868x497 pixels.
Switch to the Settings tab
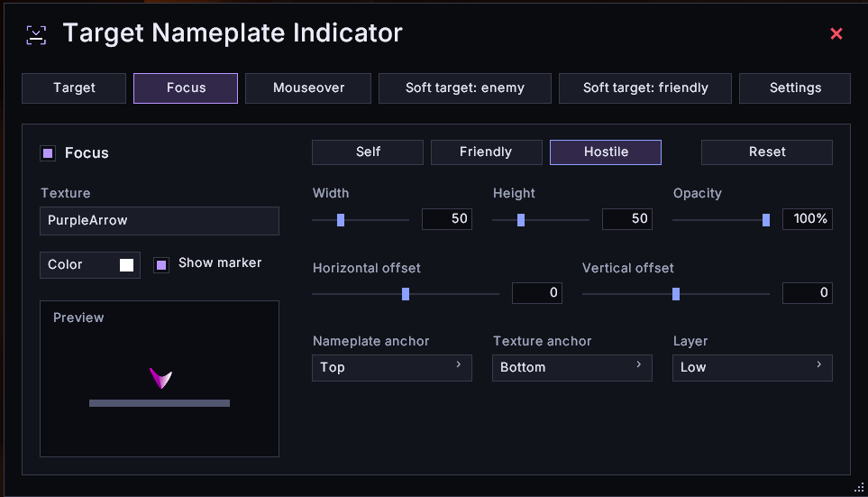pos(795,88)
